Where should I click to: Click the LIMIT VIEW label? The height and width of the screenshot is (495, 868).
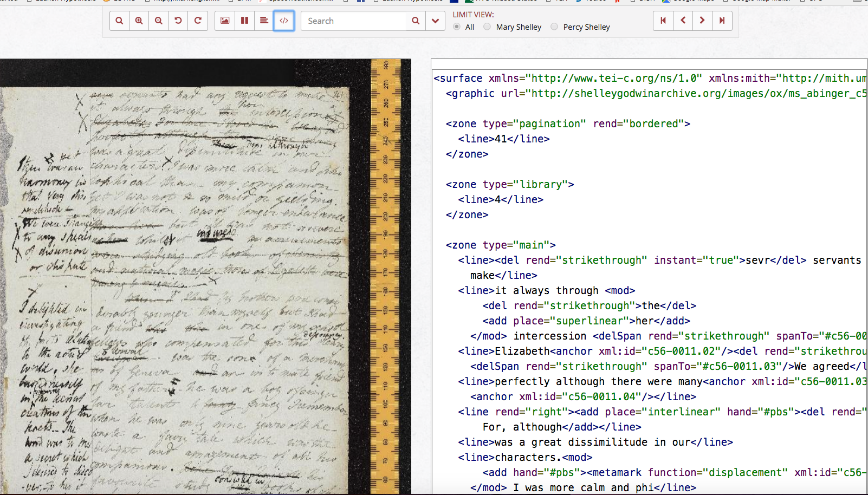(x=473, y=15)
